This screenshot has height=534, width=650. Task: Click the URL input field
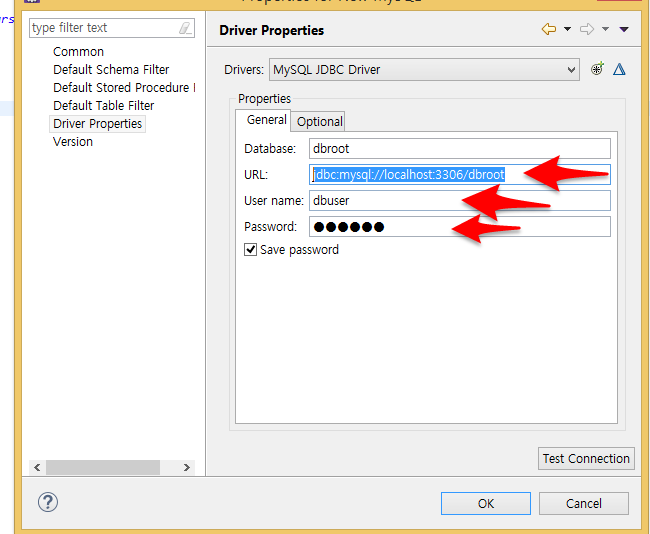click(460, 175)
